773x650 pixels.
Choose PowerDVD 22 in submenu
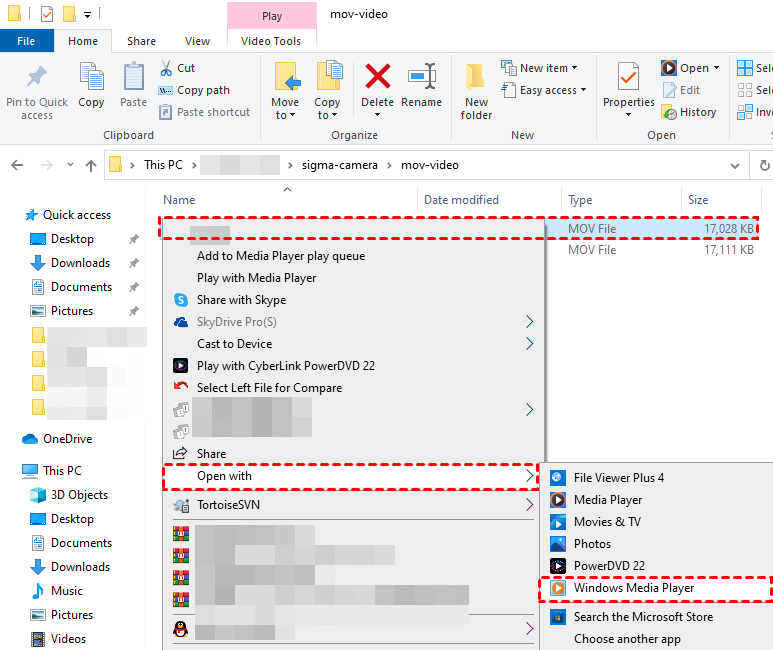609,566
